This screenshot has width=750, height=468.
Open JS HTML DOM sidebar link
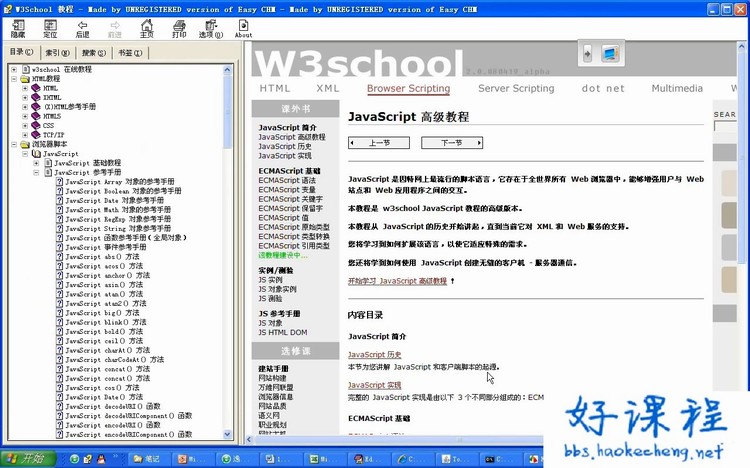pyautogui.click(x=283, y=332)
